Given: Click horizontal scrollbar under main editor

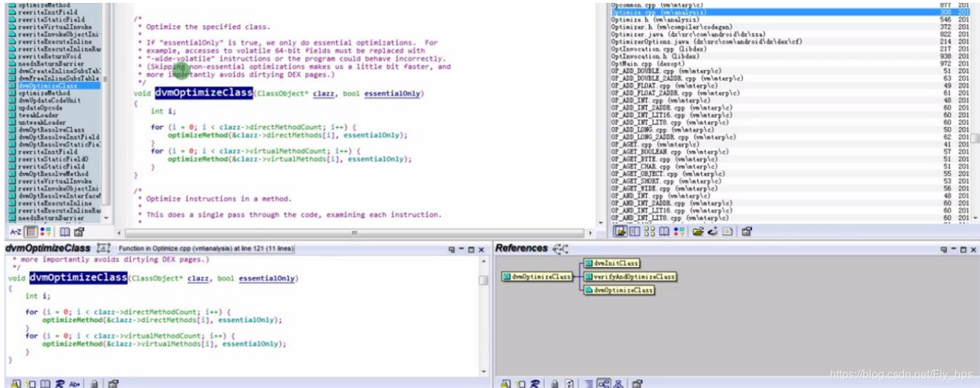Looking at the screenshot, I should click(354, 233).
